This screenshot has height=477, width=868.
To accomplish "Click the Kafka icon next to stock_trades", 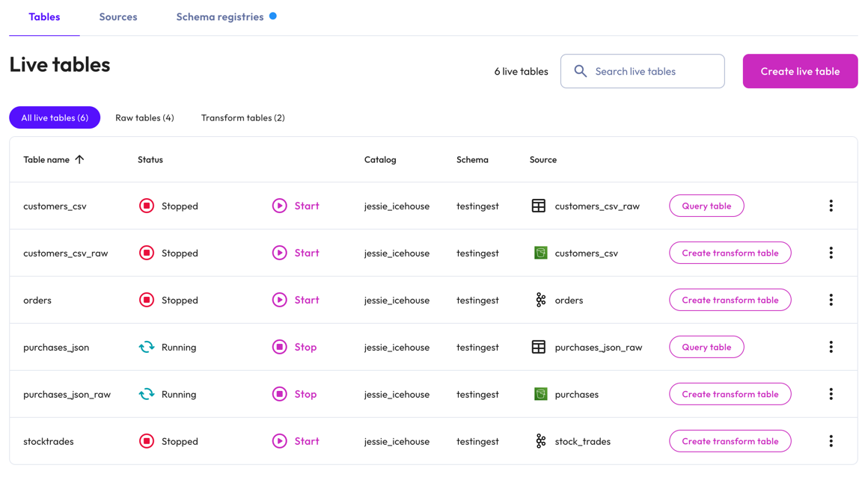I will 540,441.
